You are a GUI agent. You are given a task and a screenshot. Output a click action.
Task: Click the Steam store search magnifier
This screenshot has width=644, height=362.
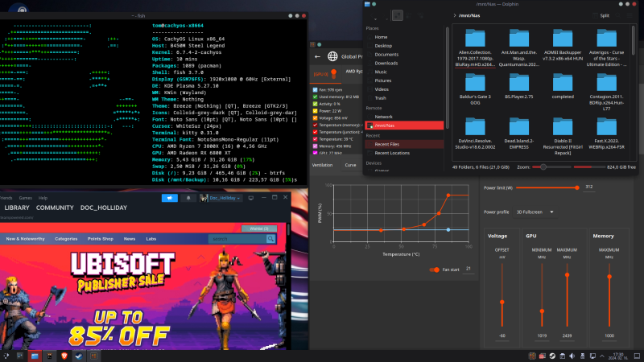[270, 238]
